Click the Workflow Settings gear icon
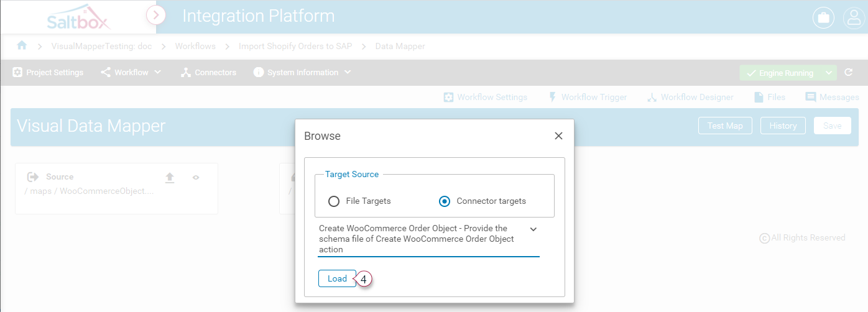This screenshot has height=312, width=868. click(x=448, y=97)
